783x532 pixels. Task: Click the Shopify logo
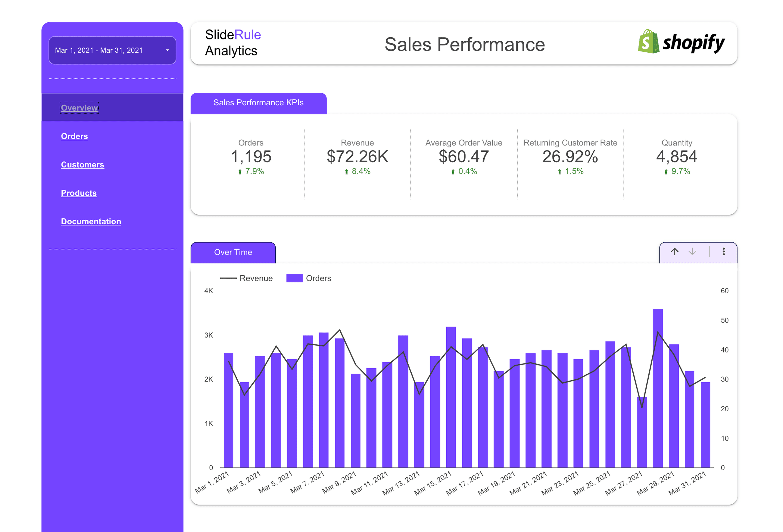coord(681,42)
